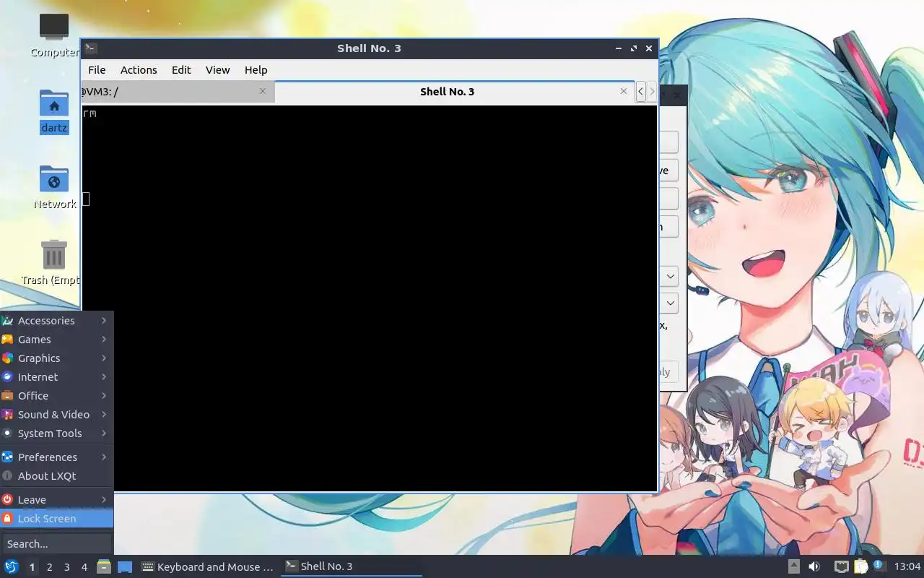Expand the Graphics submenu
The width and height of the screenshot is (924, 578).
pyautogui.click(x=56, y=358)
